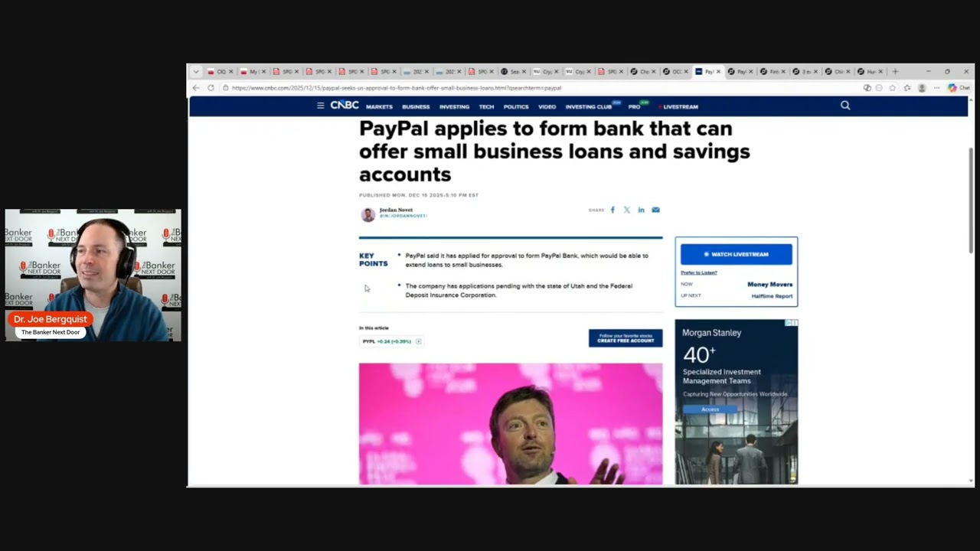Open the CNBC hamburger menu
The image size is (980, 551).
pos(320,106)
